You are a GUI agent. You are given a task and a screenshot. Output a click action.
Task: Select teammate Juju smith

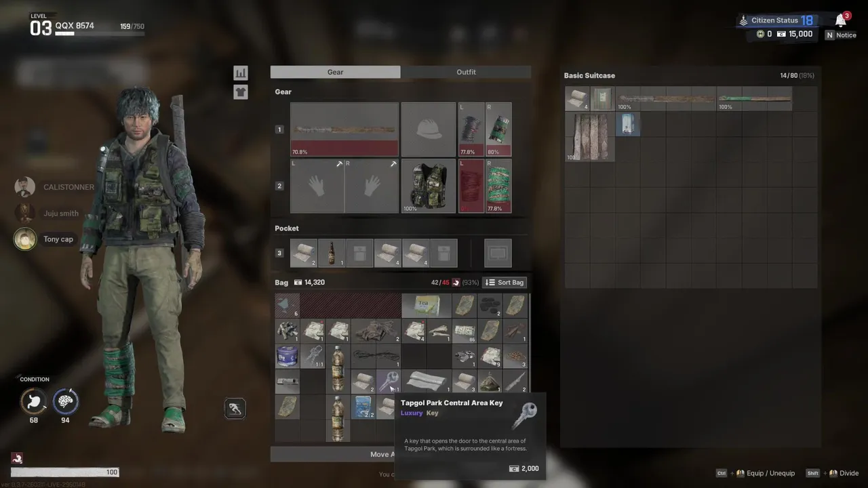tap(47, 213)
